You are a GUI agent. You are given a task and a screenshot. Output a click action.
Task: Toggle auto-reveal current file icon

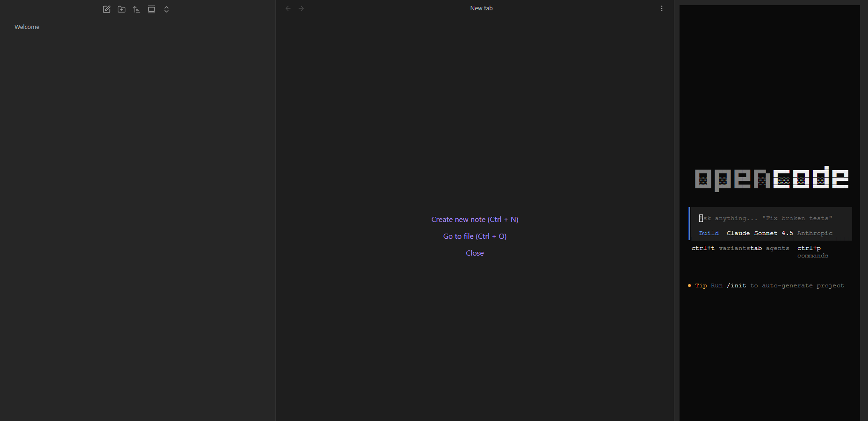(152, 9)
